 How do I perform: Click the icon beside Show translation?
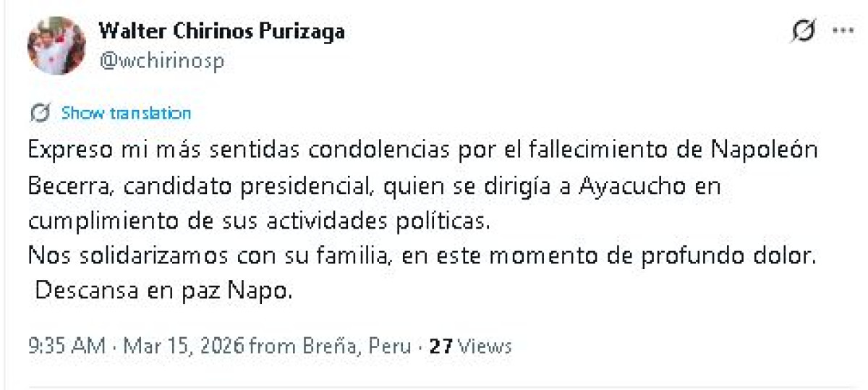click(x=41, y=113)
